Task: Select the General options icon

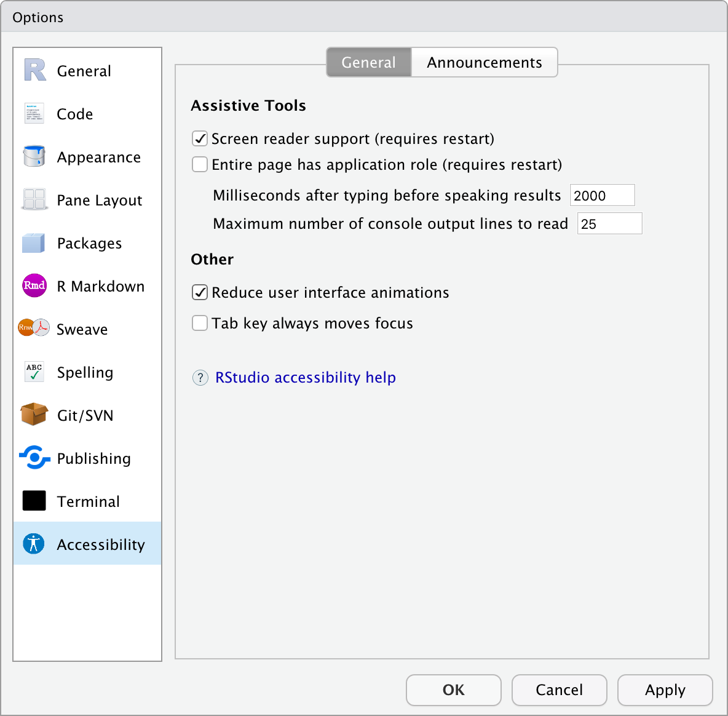Action: [34, 70]
